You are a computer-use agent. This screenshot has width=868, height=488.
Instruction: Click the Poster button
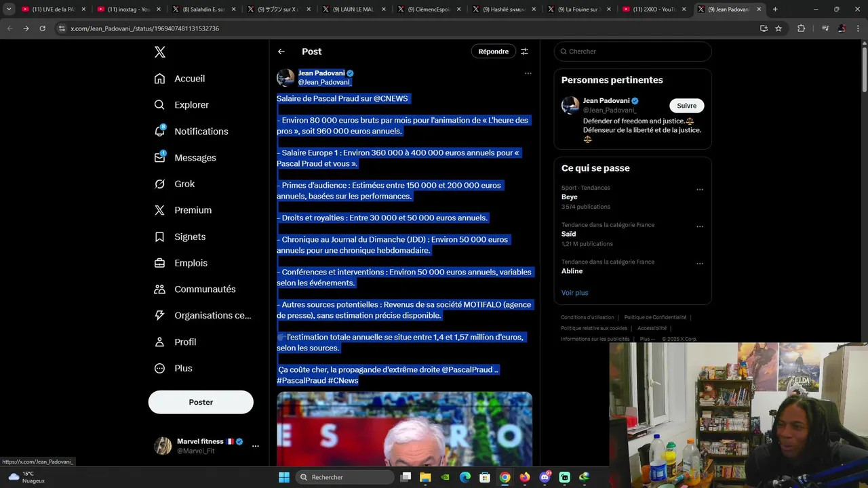(x=201, y=402)
